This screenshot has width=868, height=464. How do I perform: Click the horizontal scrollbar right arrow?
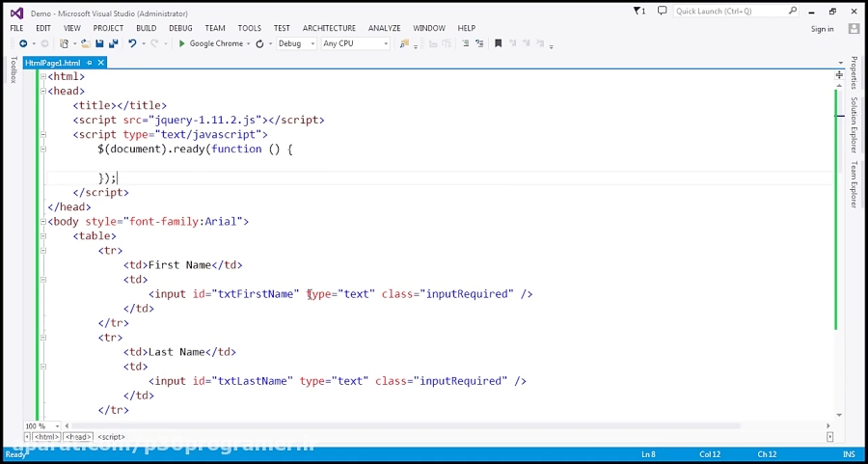828,425
